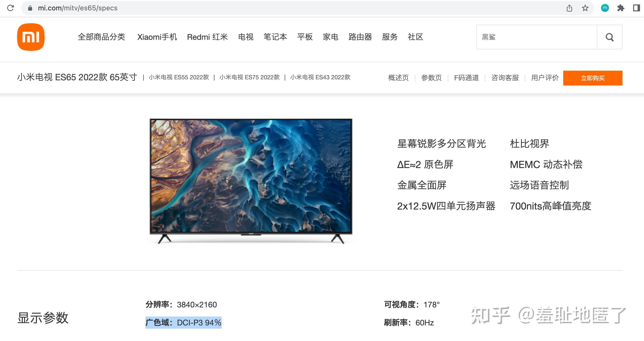Viewport: 644px width, 341px height.
Task: Go to 小米电视 ES75 2022款 link
Action: tap(249, 77)
